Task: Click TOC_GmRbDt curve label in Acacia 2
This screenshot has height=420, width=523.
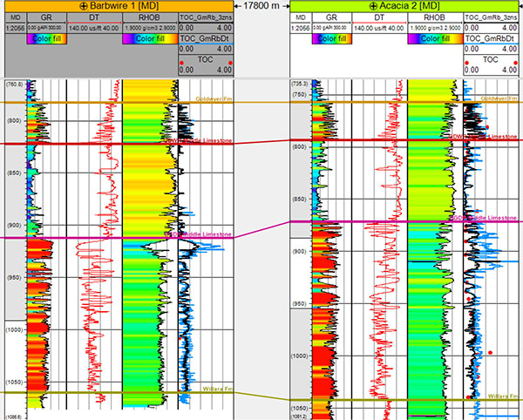Action: tap(492, 38)
